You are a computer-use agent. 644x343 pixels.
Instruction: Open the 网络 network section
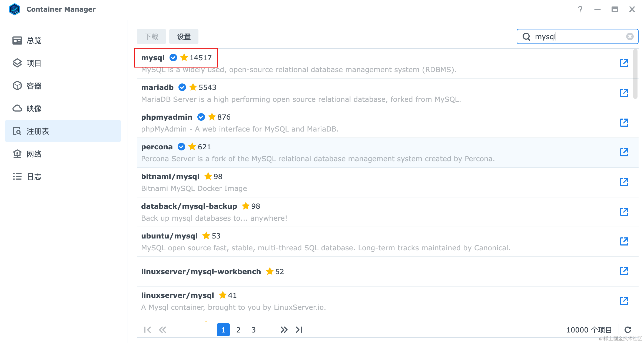(x=34, y=154)
